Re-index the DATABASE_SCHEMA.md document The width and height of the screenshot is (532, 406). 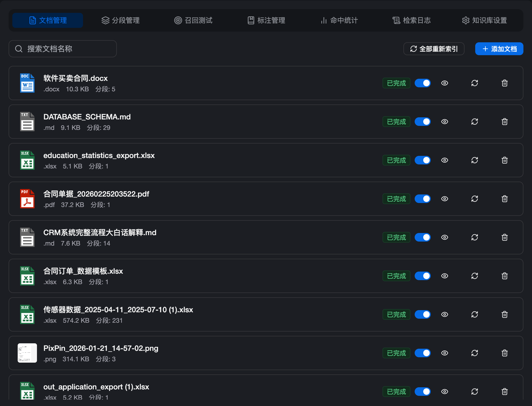click(475, 122)
